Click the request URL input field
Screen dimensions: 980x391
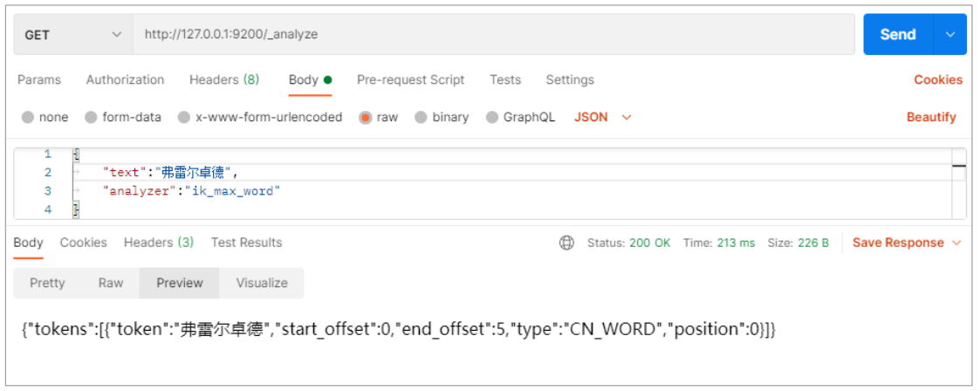(493, 35)
